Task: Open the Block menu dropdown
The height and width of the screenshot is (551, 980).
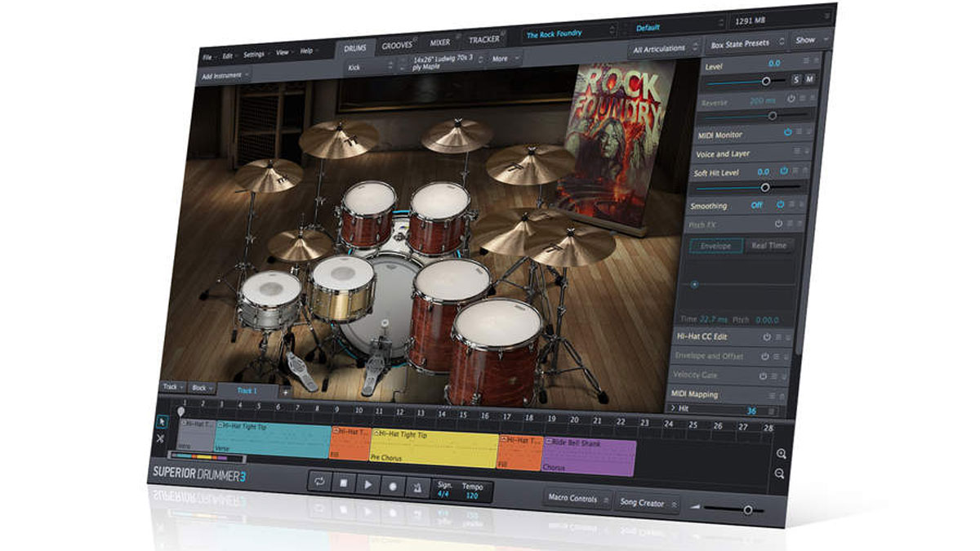Action: (x=202, y=387)
